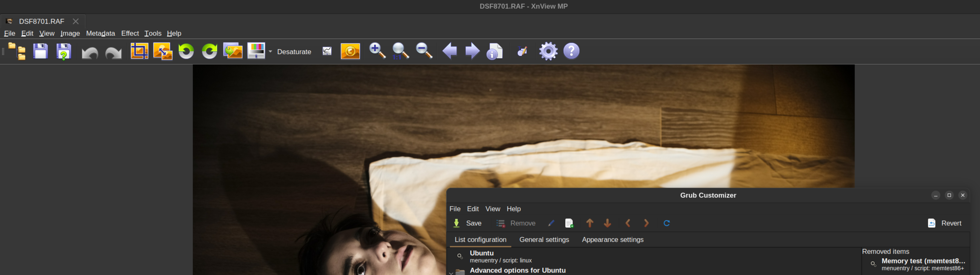Zoom out of the photo
Viewport: 980px width, 275px height.
tap(424, 51)
